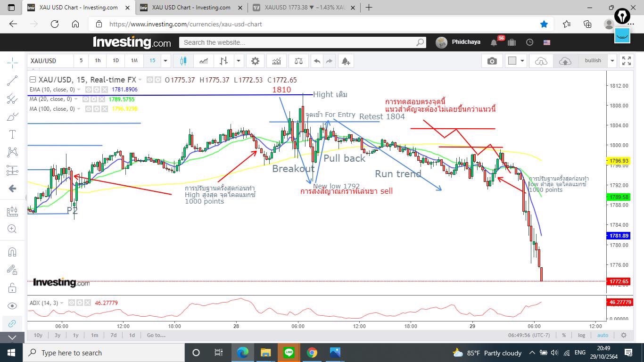Click the link icon in left sidebar
The height and width of the screenshot is (362, 644).
[x=12, y=323]
